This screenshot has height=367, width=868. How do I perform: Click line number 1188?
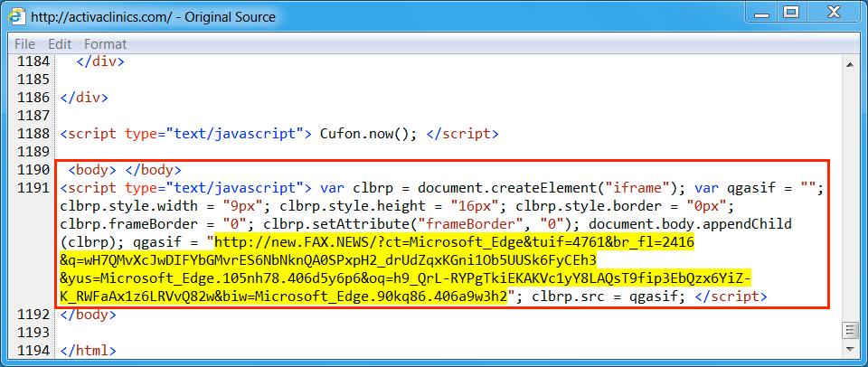point(33,134)
